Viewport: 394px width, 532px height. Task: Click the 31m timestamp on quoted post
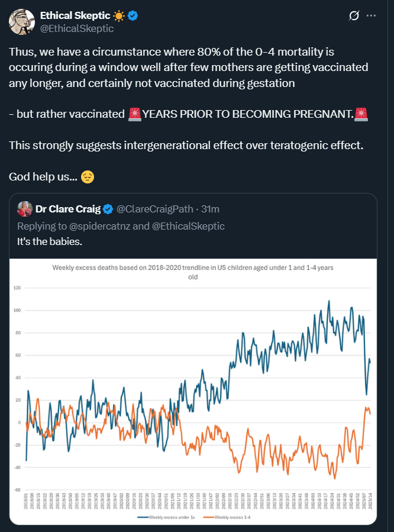point(210,209)
